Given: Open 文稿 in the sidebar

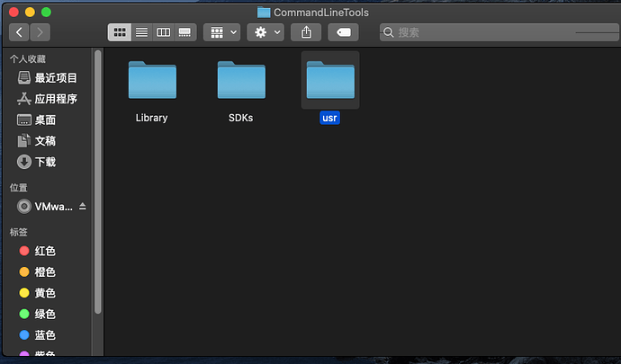Looking at the screenshot, I should tap(37, 141).
